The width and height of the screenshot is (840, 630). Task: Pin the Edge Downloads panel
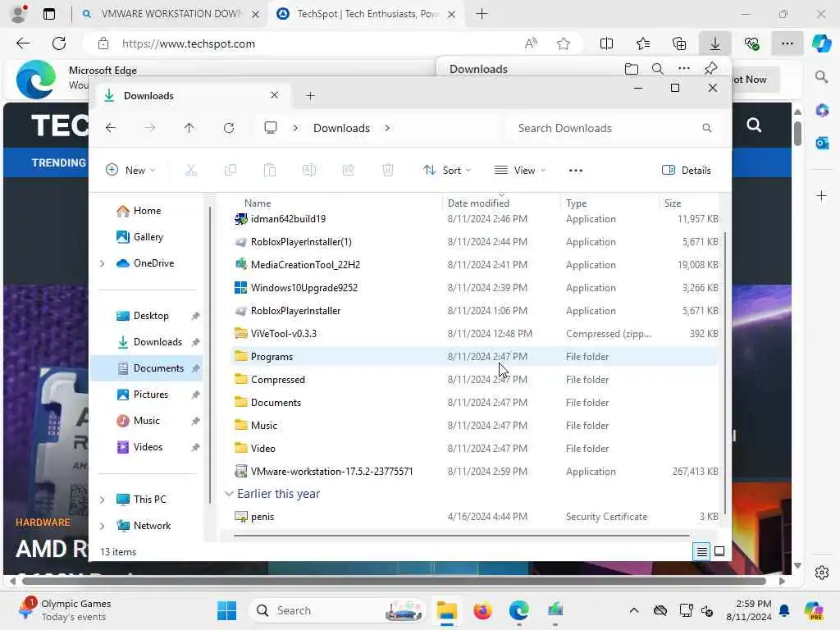pos(711,69)
